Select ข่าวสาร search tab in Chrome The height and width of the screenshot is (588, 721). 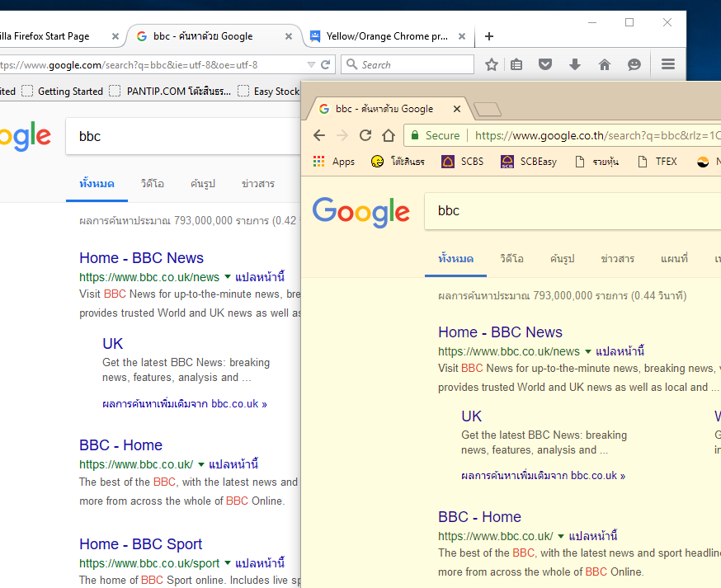point(618,259)
